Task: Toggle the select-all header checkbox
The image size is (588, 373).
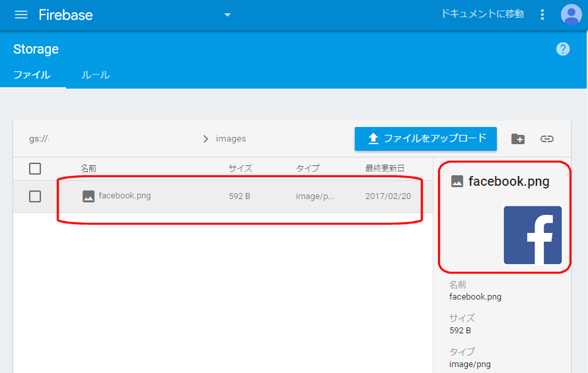Action: 35,169
